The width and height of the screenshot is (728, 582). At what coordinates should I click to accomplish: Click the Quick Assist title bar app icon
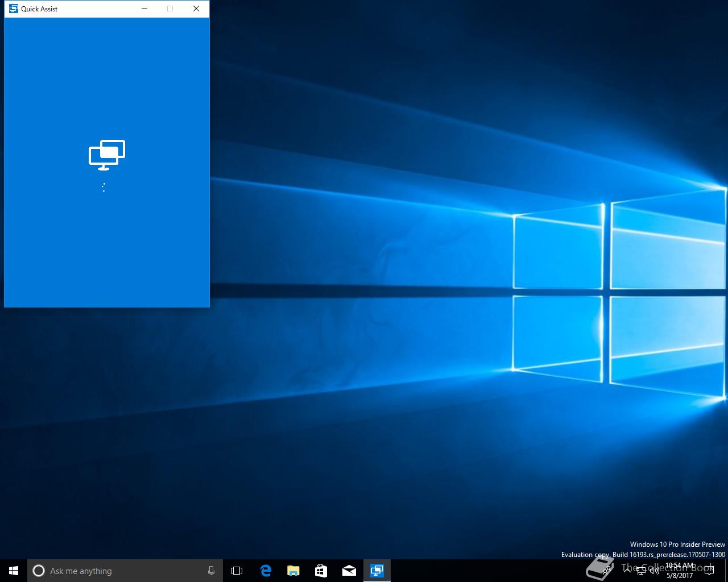tap(14, 9)
